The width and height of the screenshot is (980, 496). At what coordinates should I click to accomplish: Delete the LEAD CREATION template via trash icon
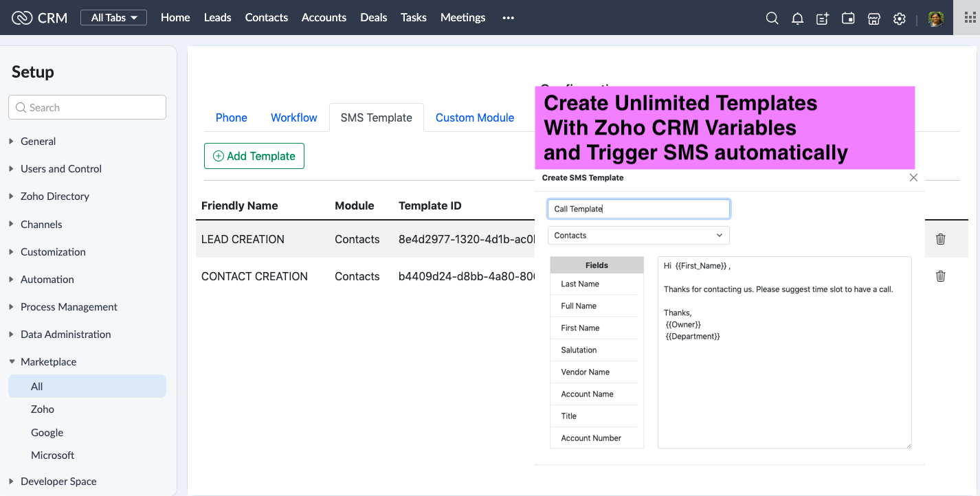940,238
